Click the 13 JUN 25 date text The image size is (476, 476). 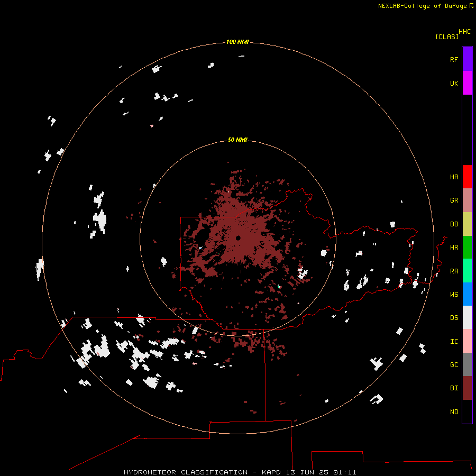(307, 472)
